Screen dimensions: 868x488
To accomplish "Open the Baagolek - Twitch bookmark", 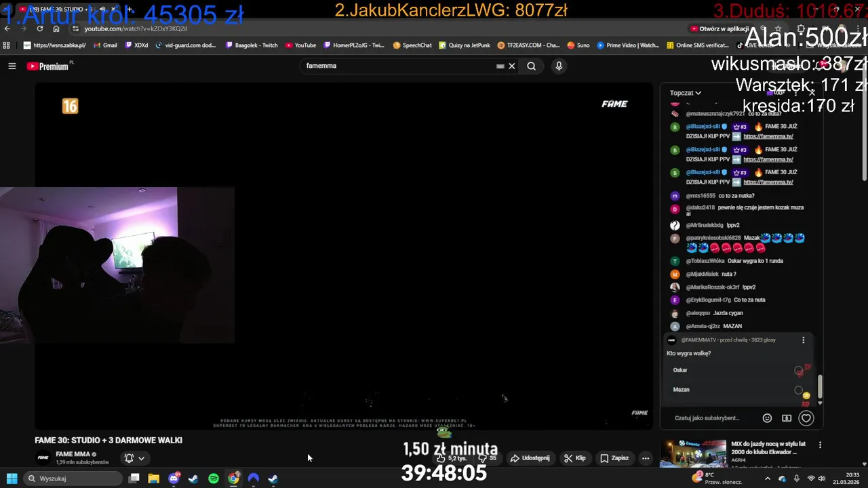I will 251,45.
